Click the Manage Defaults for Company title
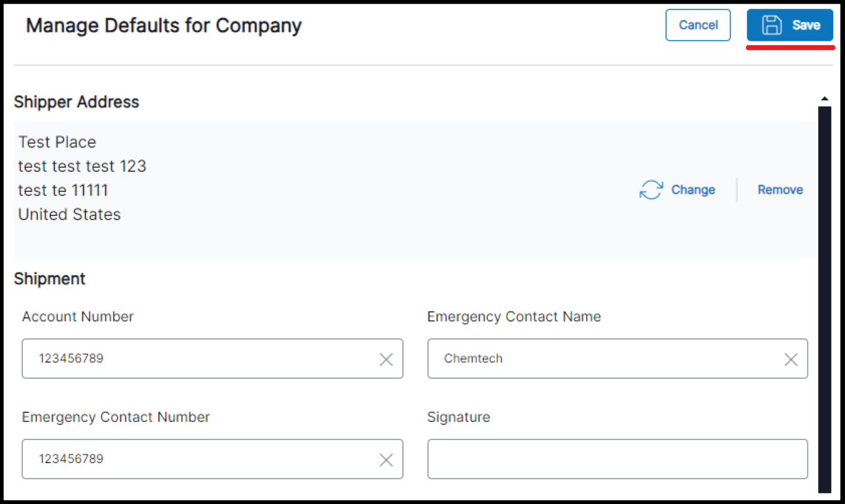This screenshot has height=504, width=845. (163, 25)
